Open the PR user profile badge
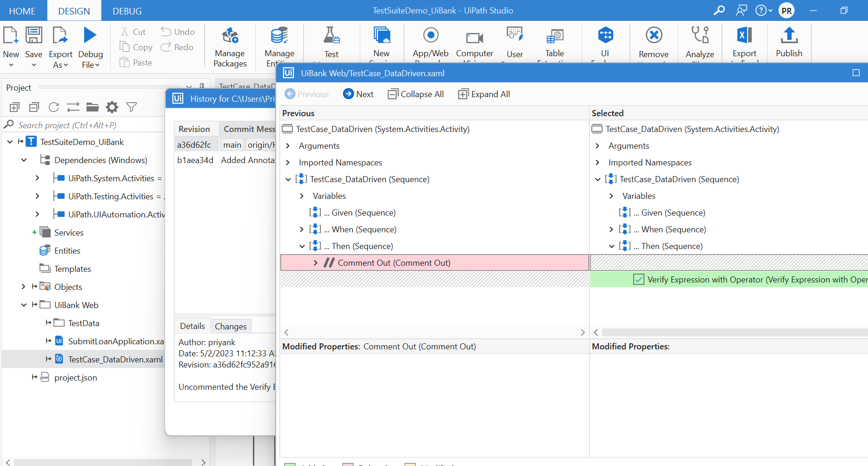The height and width of the screenshot is (466, 868). 787,10
